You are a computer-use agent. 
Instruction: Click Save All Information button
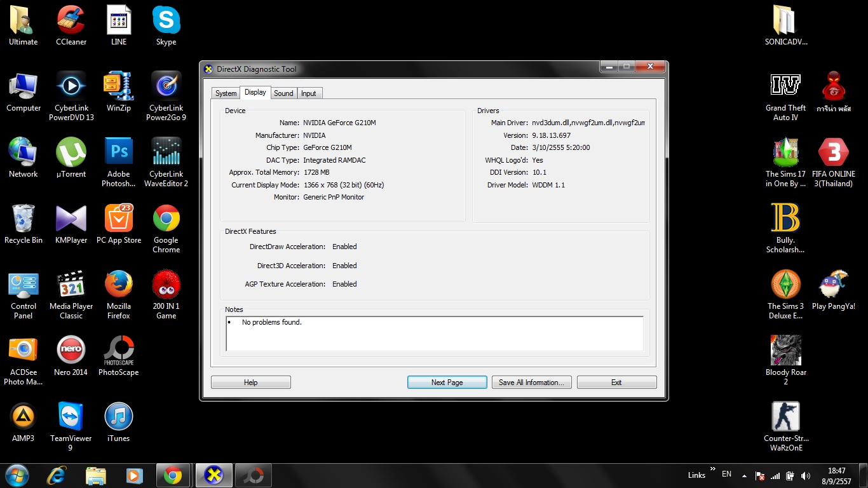(x=532, y=383)
